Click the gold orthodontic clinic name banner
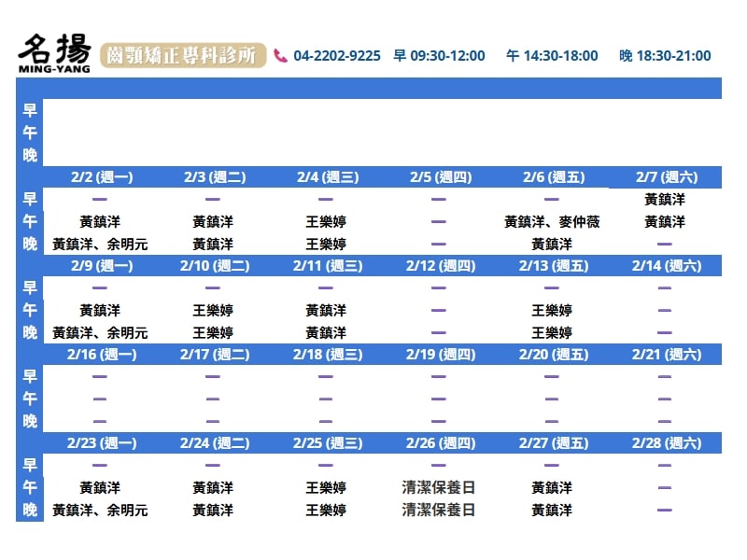The width and height of the screenshot is (747, 560). (183, 56)
